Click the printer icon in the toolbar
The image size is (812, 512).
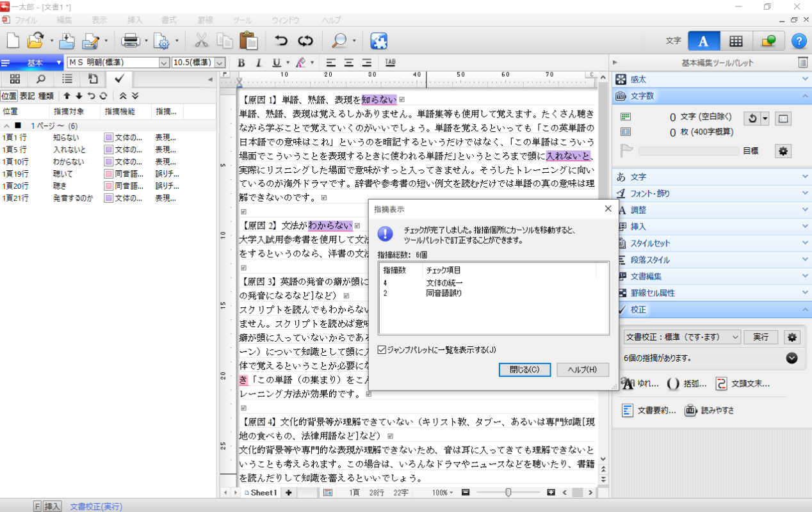point(131,40)
